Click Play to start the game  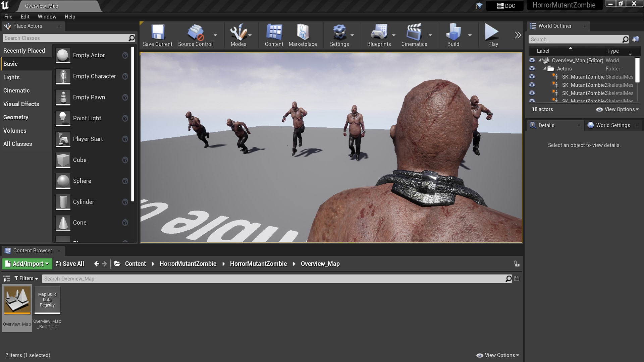pos(492,35)
